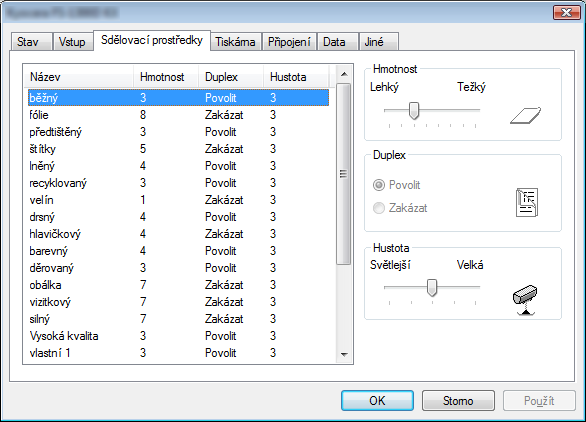Click the Lehký end label of weight slider

coord(384,87)
